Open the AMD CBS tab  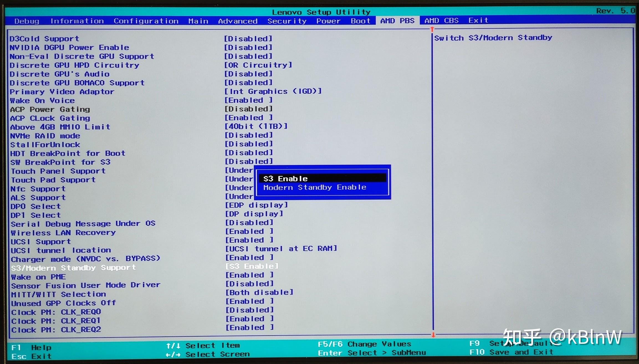tap(441, 20)
